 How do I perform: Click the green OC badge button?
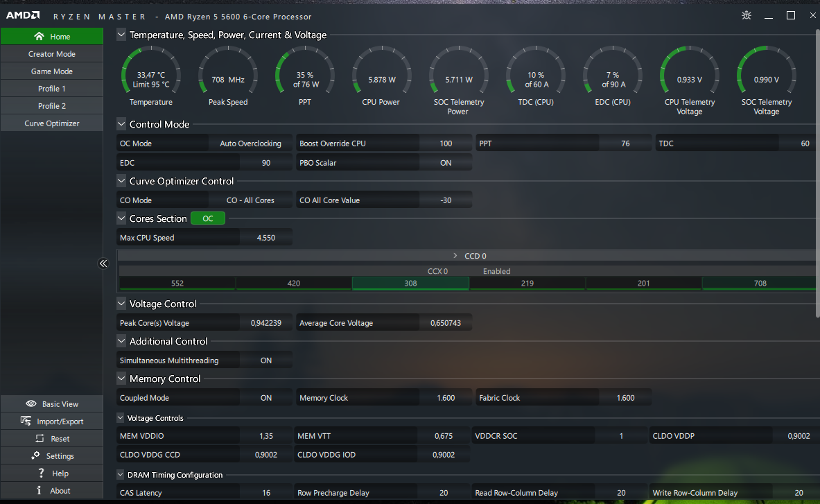click(x=208, y=218)
